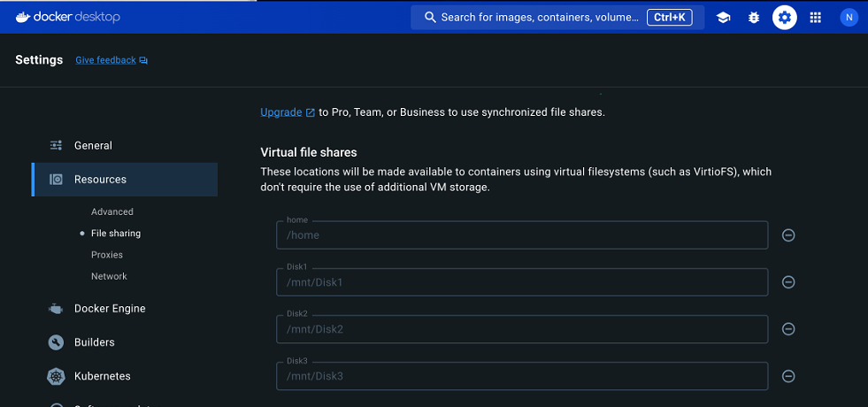Select Advanced under Resources
Screen dimensions: 868x407
112,212
